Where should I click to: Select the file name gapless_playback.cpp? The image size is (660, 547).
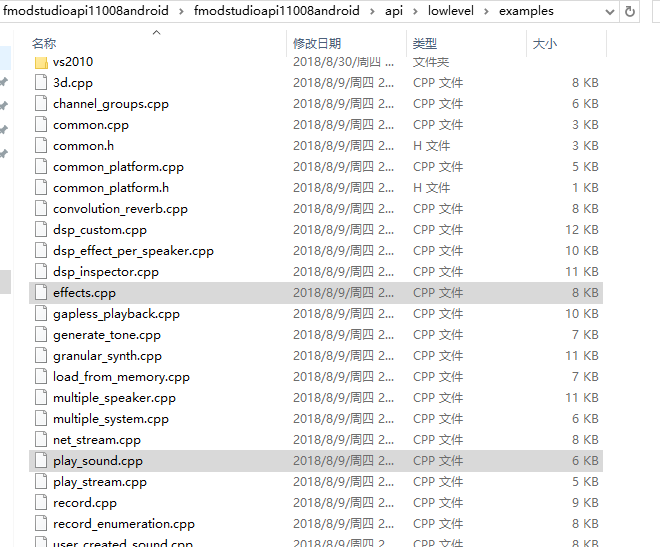pos(116,314)
